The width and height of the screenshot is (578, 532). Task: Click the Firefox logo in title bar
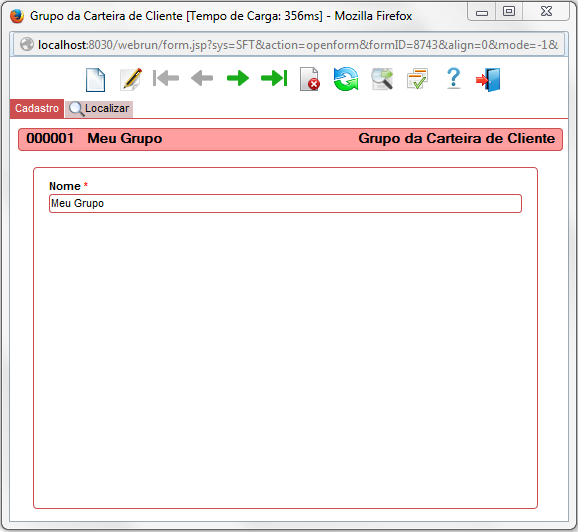click(x=17, y=16)
